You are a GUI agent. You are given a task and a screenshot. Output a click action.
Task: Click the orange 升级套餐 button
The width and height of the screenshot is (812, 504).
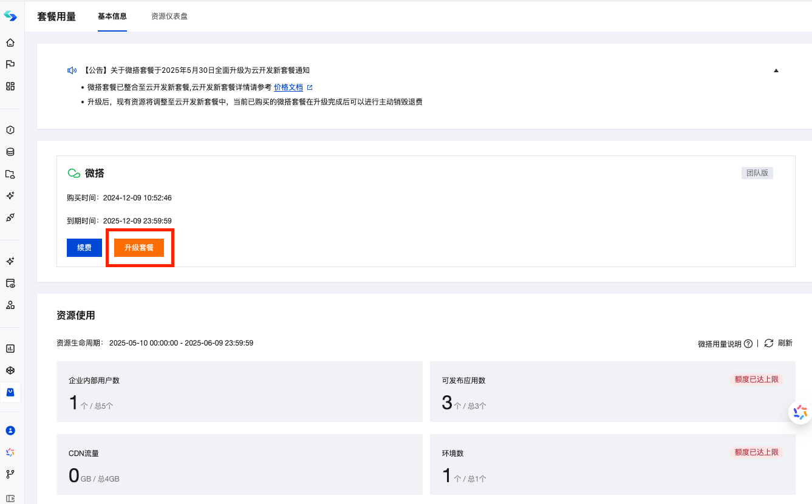[x=139, y=248]
